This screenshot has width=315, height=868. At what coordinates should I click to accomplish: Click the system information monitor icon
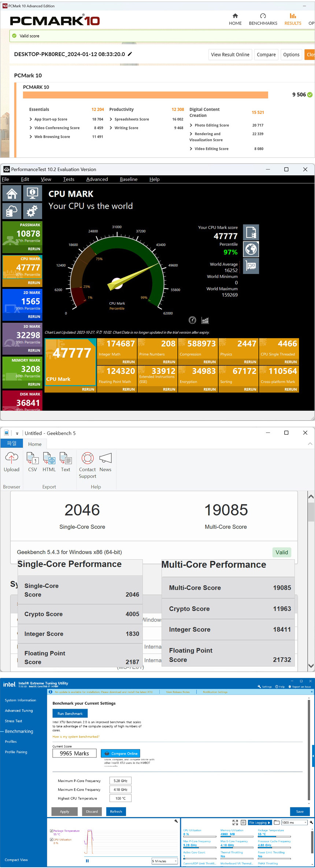click(x=33, y=193)
